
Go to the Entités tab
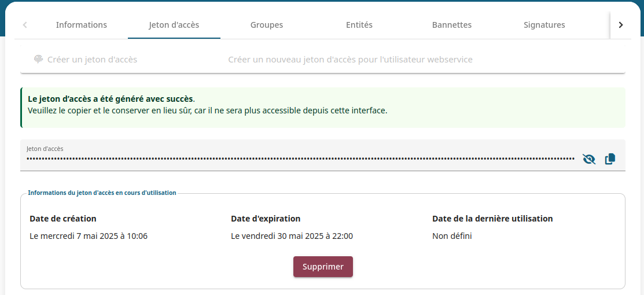(359, 25)
